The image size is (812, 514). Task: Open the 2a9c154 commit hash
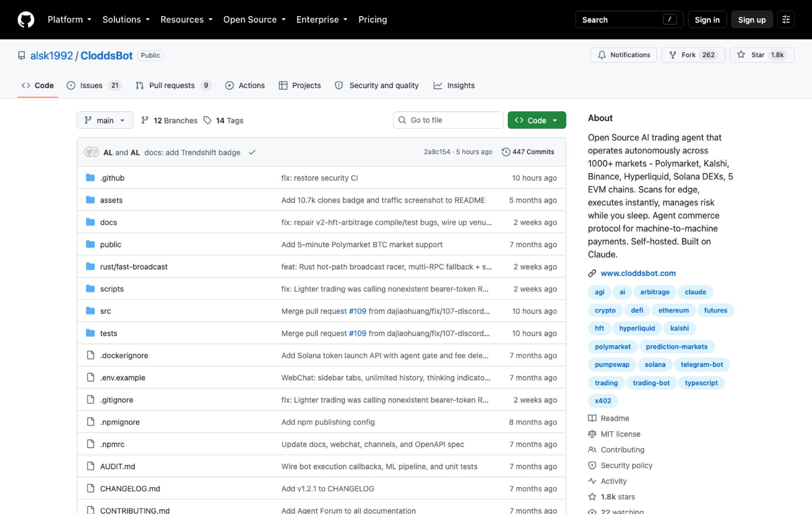(437, 152)
